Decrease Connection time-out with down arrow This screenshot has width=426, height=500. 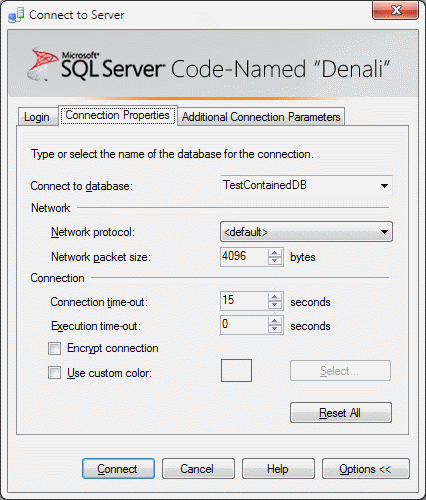tap(275, 305)
